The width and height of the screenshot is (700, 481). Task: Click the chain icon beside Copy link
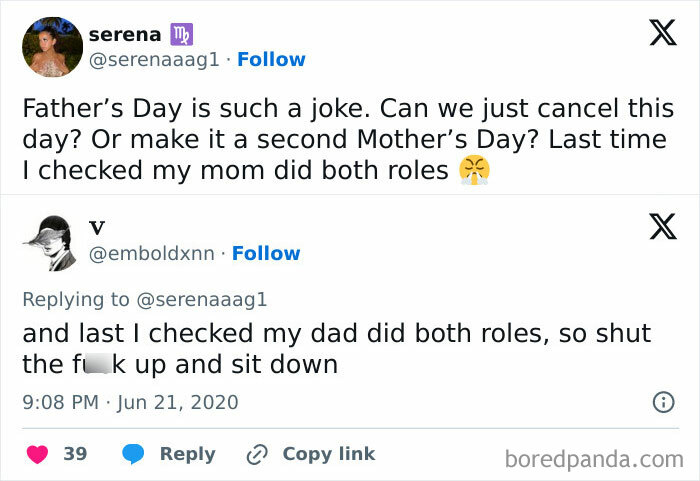257,454
